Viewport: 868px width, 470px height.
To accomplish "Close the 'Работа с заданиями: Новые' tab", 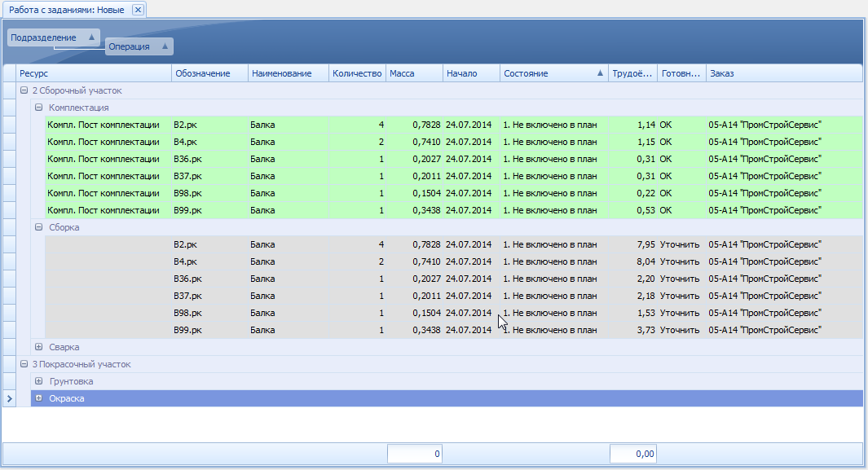I will click(x=138, y=10).
